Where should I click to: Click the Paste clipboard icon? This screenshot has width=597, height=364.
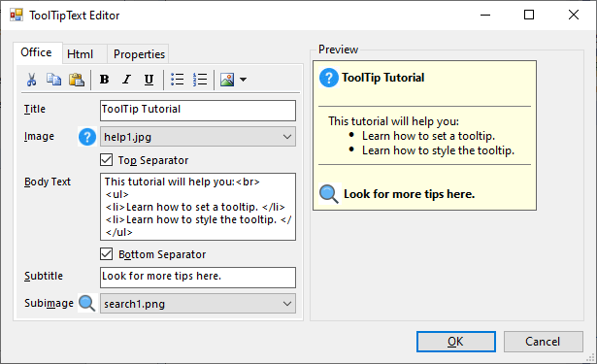(76, 80)
